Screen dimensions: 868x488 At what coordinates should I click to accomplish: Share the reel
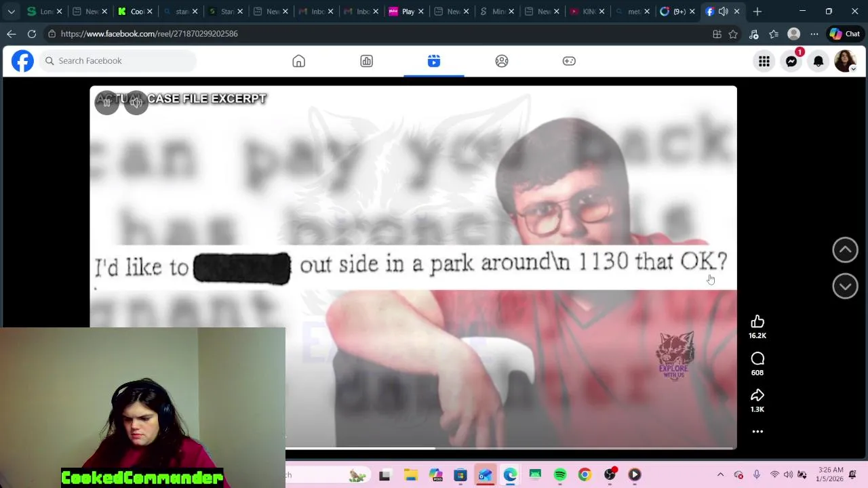757,395
